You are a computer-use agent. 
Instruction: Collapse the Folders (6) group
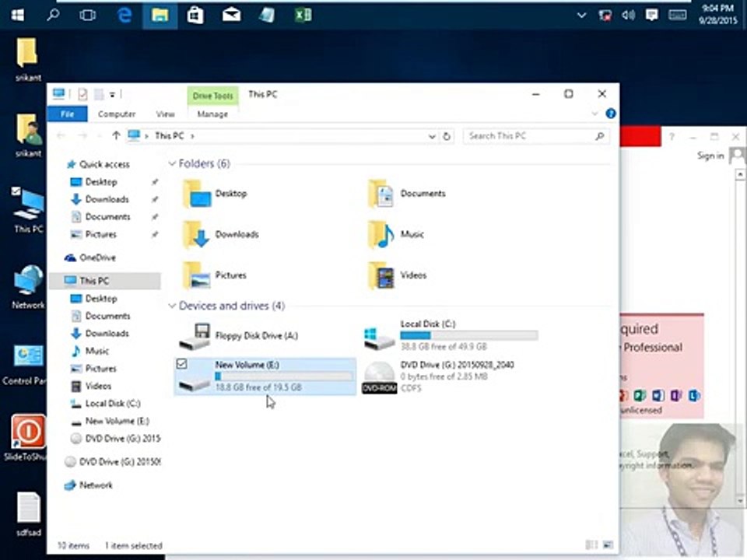(x=172, y=164)
